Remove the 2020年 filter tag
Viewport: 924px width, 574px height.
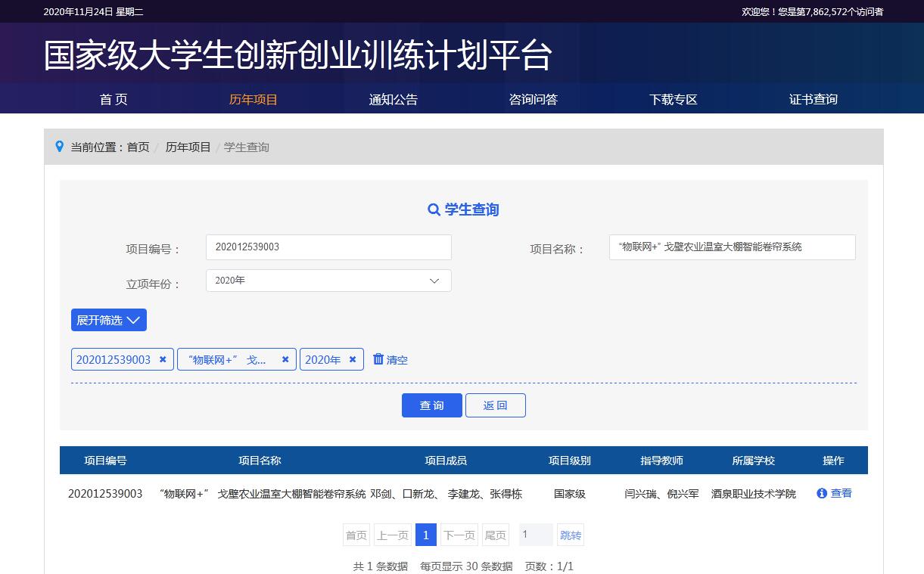tap(353, 360)
